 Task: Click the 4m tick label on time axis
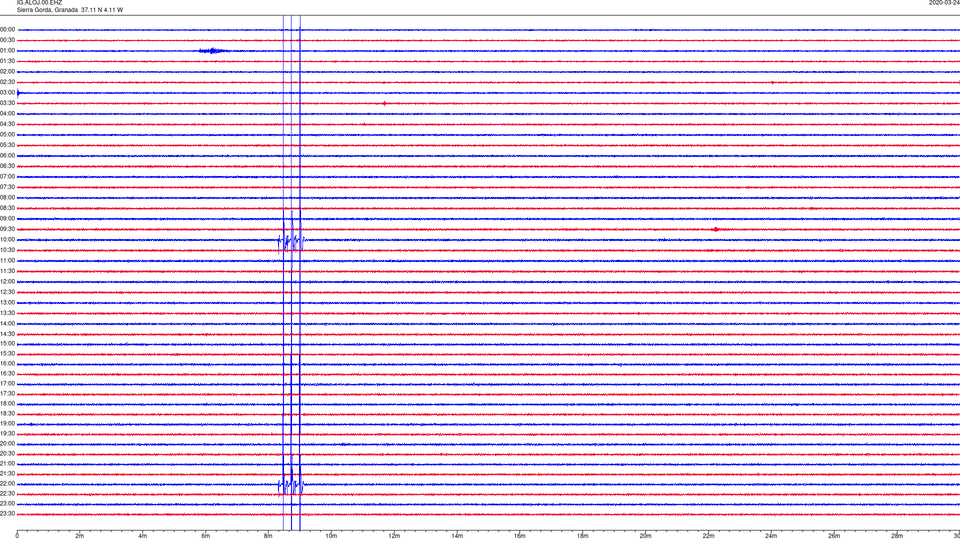[x=143, y=536]
